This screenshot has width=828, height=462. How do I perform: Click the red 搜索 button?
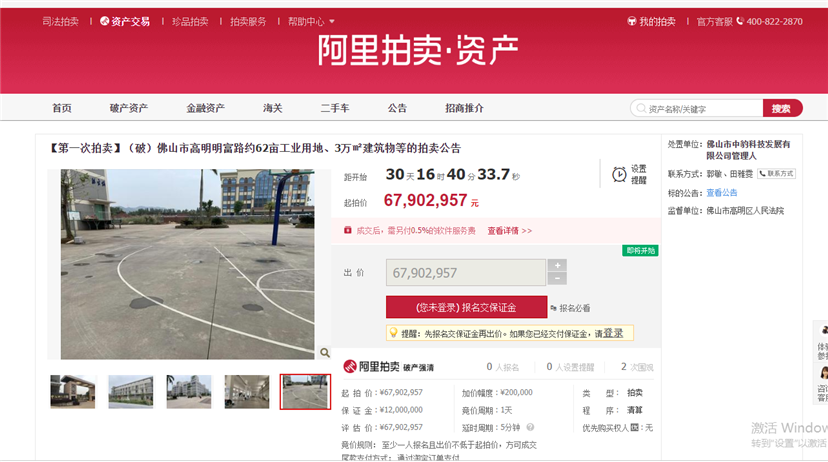pos(782,108)
